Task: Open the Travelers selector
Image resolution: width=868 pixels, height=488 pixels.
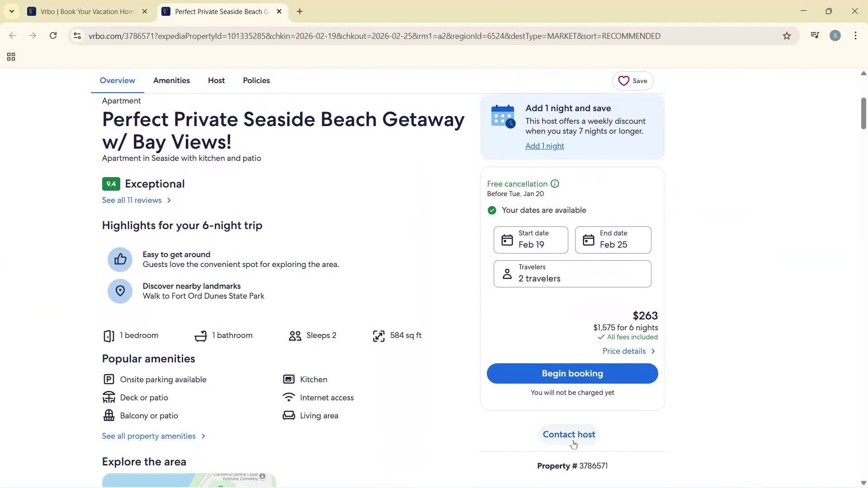Action: (572, 274)
